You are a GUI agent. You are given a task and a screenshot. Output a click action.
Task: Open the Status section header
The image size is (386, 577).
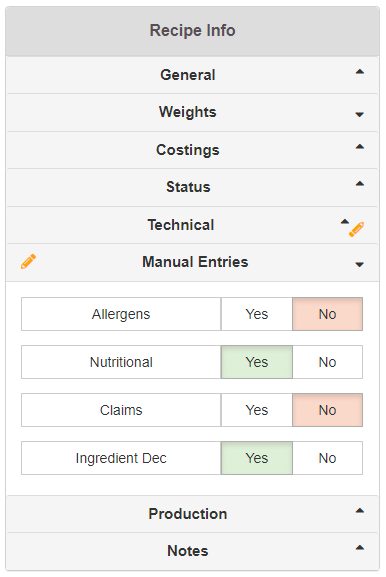[x=192, y=187]
